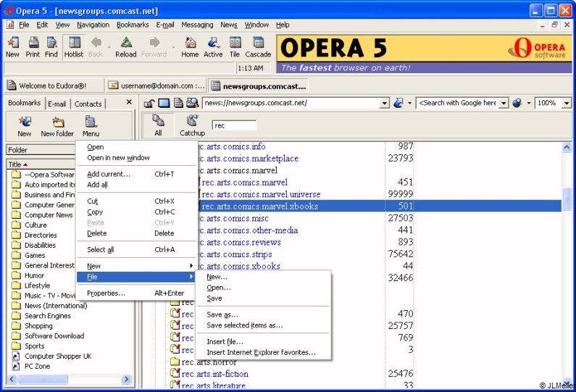576x392 pixels.
Task: Select the Shopping bookmark folder
Action: coord(38,325)
